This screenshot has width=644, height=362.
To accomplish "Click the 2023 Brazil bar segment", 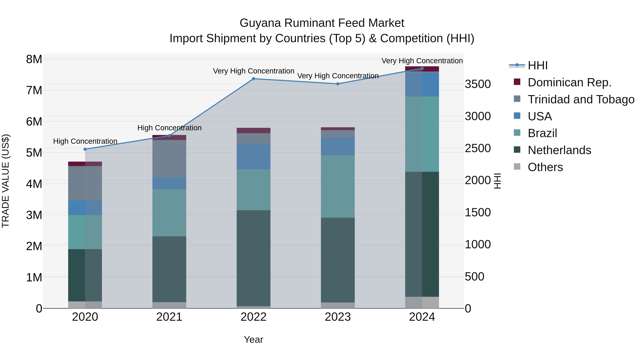I will pyautogui.click(x=338, y=187).
